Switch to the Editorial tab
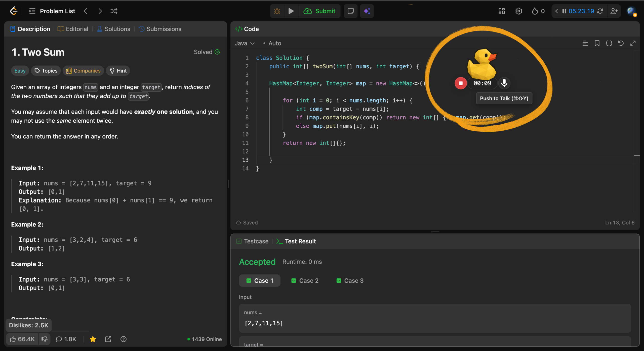This screenshot has width=644, height=351. (73, 29)
